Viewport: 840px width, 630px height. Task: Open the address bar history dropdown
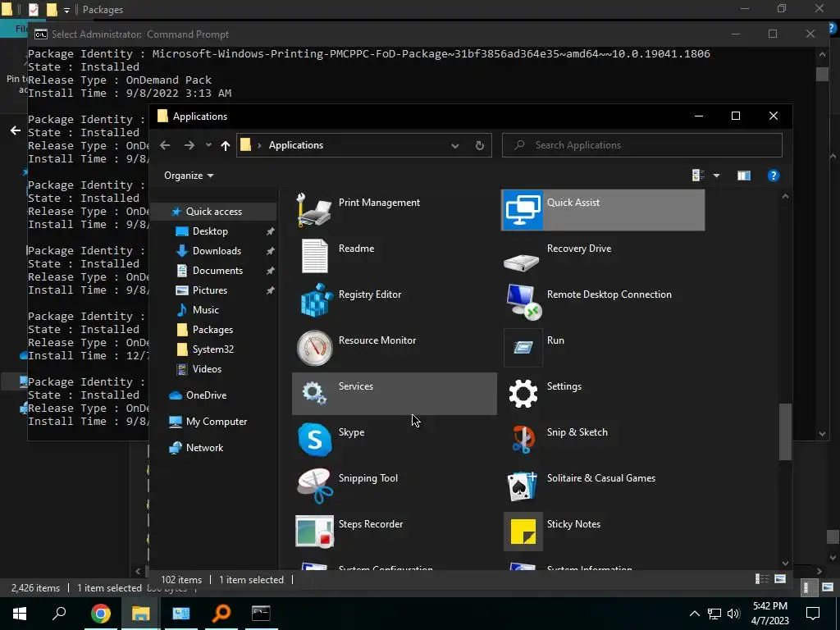tap(454, 146)
